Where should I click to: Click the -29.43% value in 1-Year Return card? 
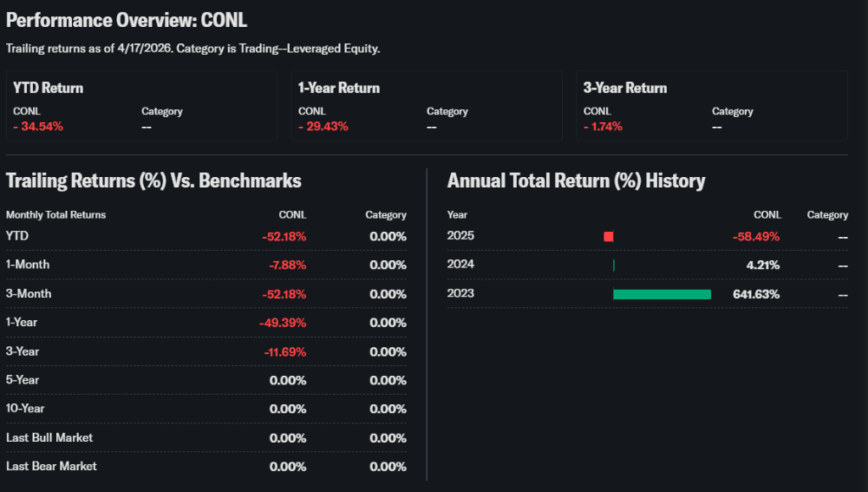pyautogui.click(x=323, y=126)
